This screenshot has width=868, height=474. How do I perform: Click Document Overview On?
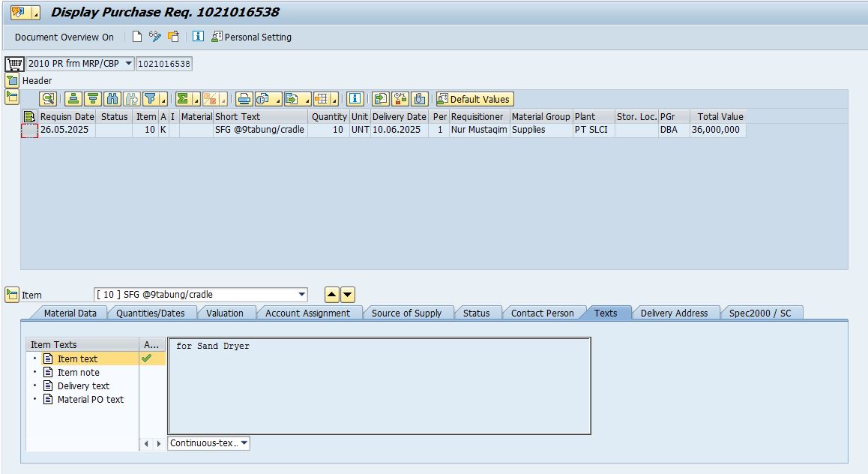pyautogui.click(x=64, y=37)
